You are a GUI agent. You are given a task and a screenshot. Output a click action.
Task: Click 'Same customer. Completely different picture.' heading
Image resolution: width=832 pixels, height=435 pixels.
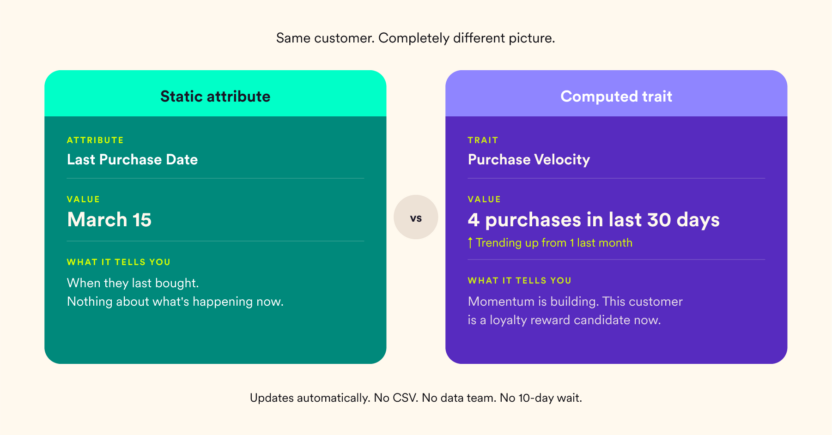click(415, 38)
